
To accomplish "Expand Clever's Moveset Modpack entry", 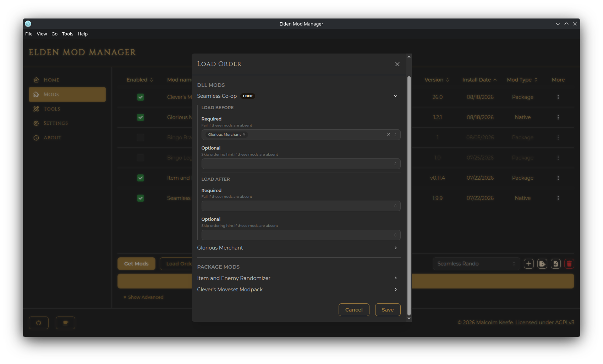I will [299, 290].
